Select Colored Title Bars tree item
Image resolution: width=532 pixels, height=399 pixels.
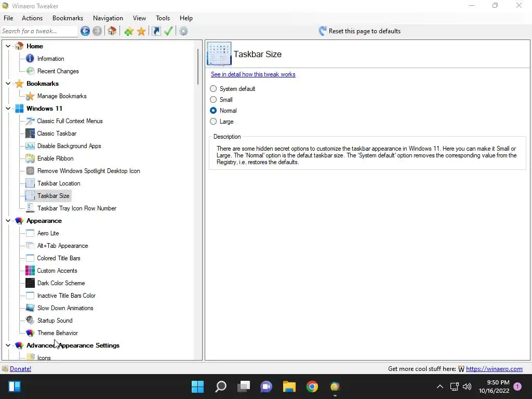click(59, 258)
